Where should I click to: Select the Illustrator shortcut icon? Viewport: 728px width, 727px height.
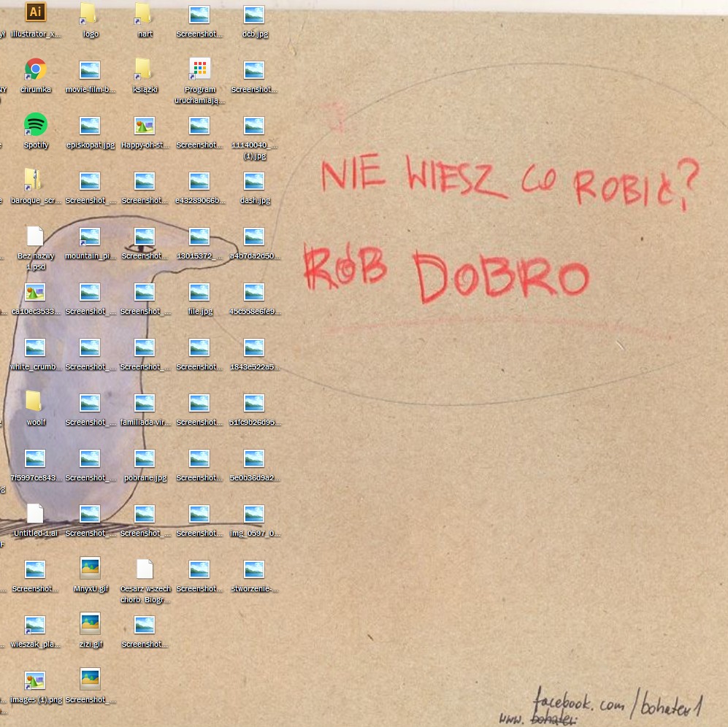click(35, 13)
